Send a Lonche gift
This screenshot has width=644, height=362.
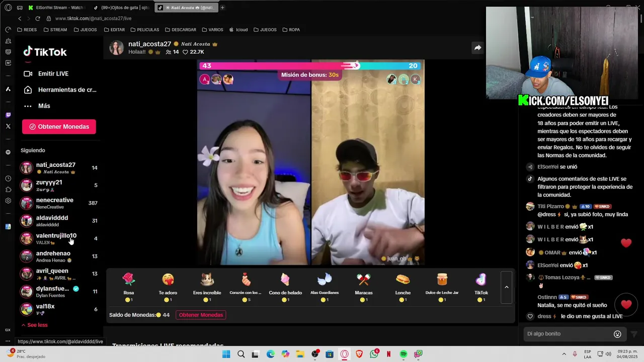[403, 287]
